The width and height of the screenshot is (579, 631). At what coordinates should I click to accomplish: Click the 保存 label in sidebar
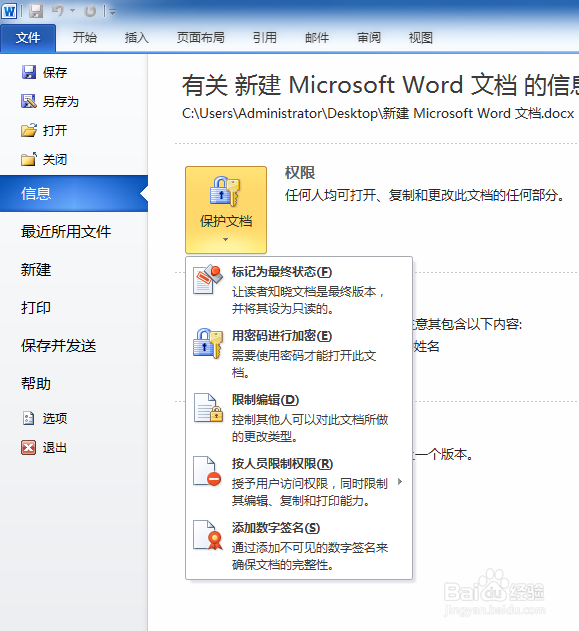[55, 72]
